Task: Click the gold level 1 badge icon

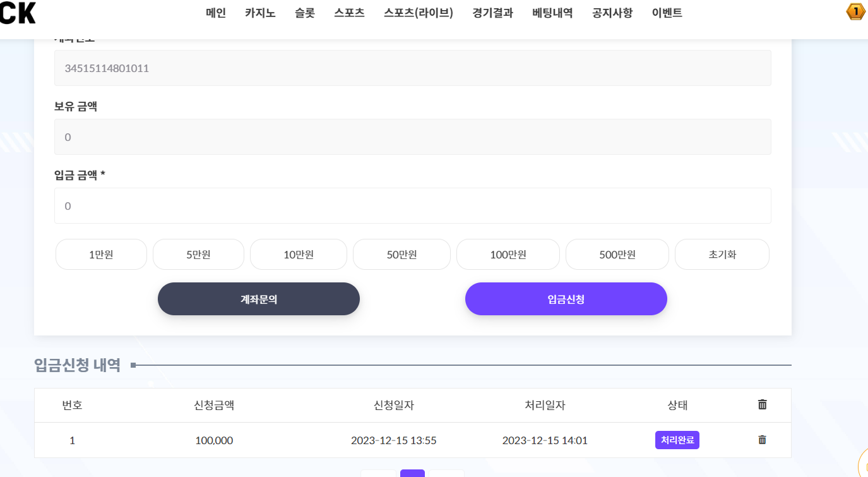Action: click(855, 11)
